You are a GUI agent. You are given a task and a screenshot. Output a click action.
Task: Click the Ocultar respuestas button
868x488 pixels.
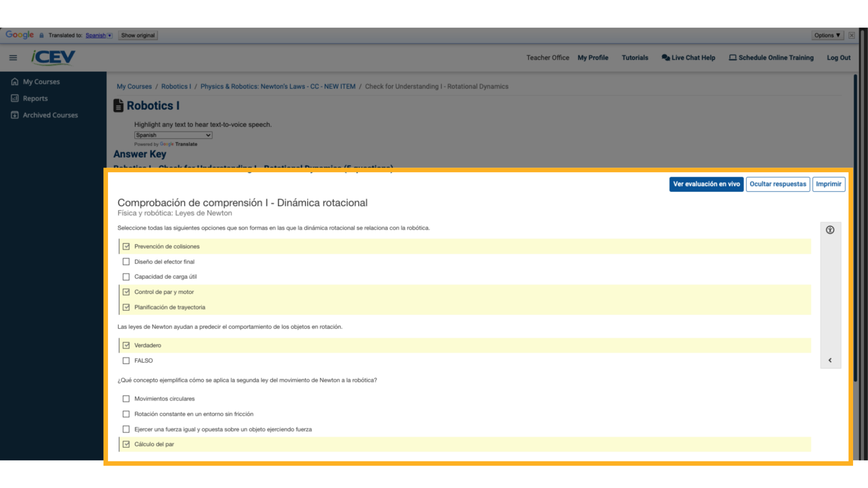click(778, 184)
